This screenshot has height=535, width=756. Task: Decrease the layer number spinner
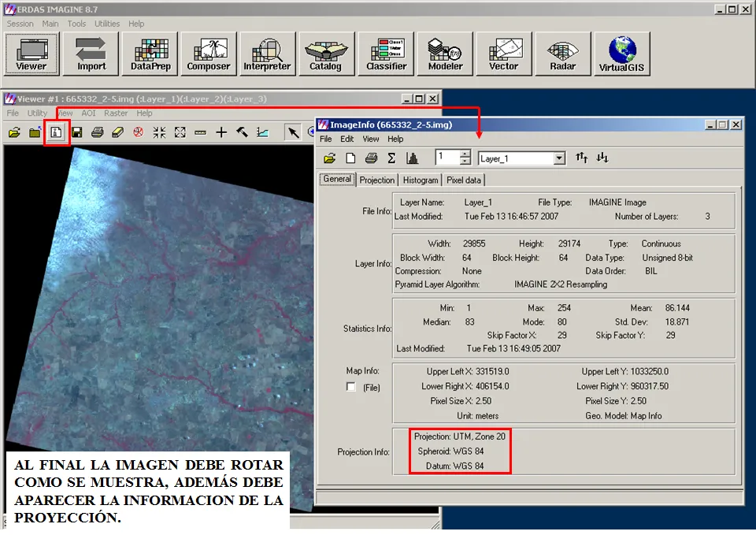click(465, 162)
